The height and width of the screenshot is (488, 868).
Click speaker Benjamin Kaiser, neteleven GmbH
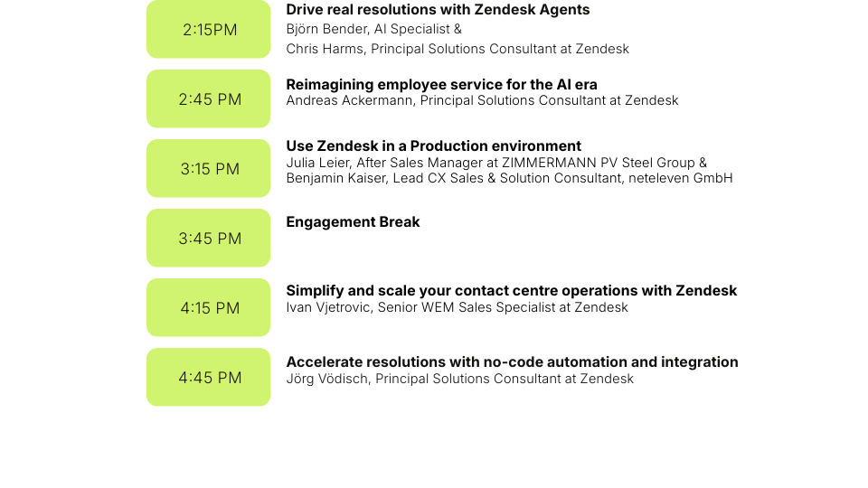pos(509,178)
